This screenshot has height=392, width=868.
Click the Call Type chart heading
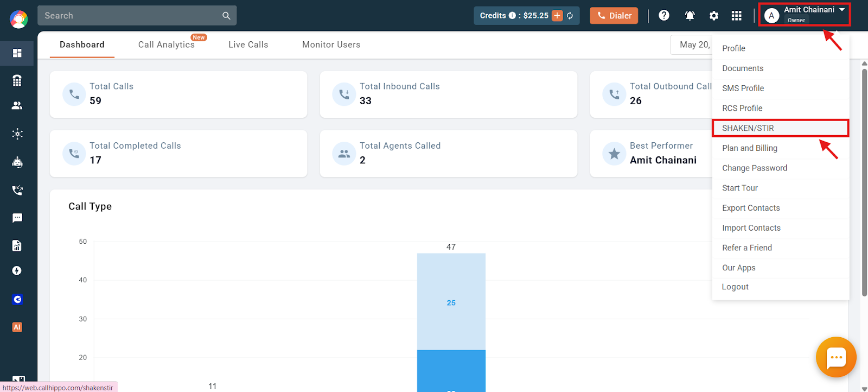pos(90,206)
